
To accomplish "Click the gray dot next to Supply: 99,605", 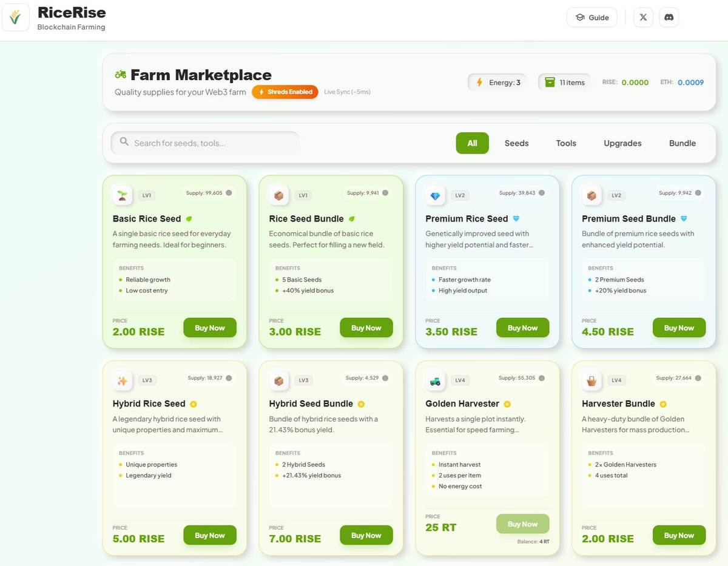I will tap(229, 193).
